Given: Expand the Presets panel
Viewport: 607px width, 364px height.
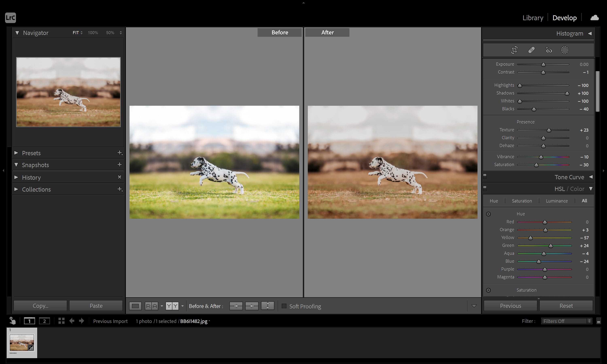Looking at the screenshot, I should (16, 153).
